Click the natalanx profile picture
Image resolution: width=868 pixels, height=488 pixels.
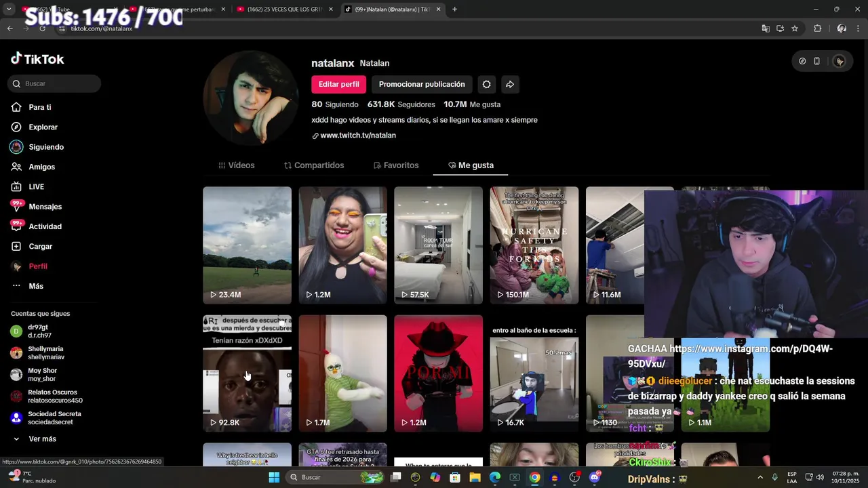(x=250, y=98)
